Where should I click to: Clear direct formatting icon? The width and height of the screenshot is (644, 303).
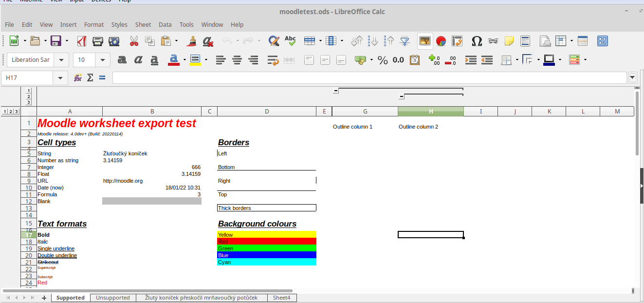(x=208, y=41)
